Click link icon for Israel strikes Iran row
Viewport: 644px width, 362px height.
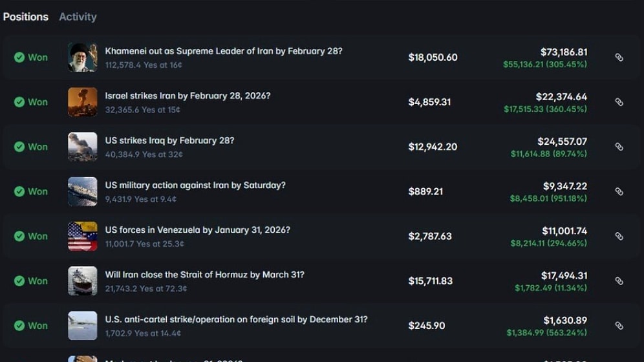[619, 102]
